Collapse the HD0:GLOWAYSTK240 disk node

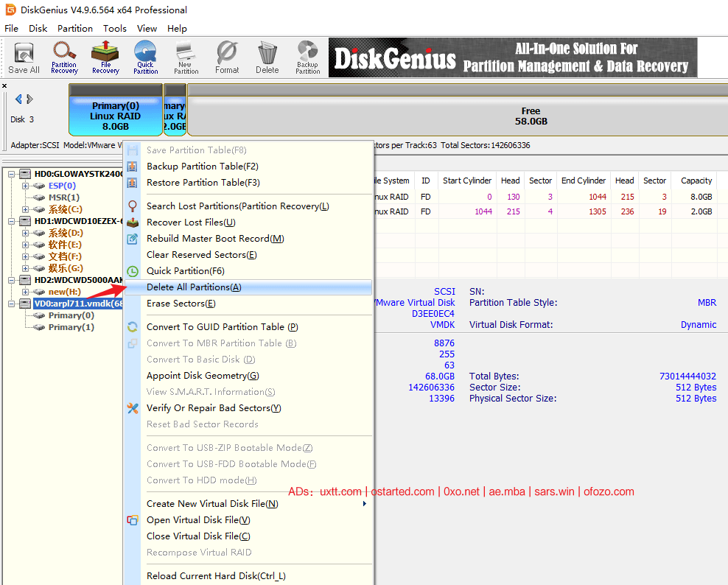point(11,174)
